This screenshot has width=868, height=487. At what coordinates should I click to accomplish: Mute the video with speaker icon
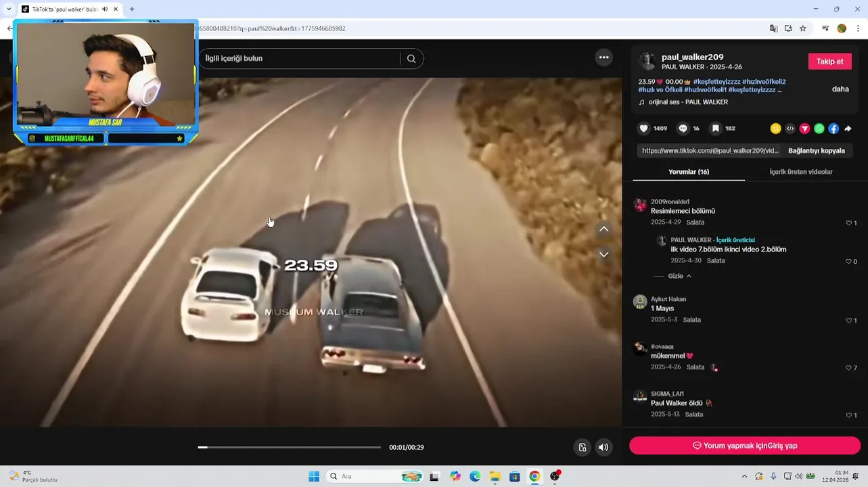coord(603,447)
